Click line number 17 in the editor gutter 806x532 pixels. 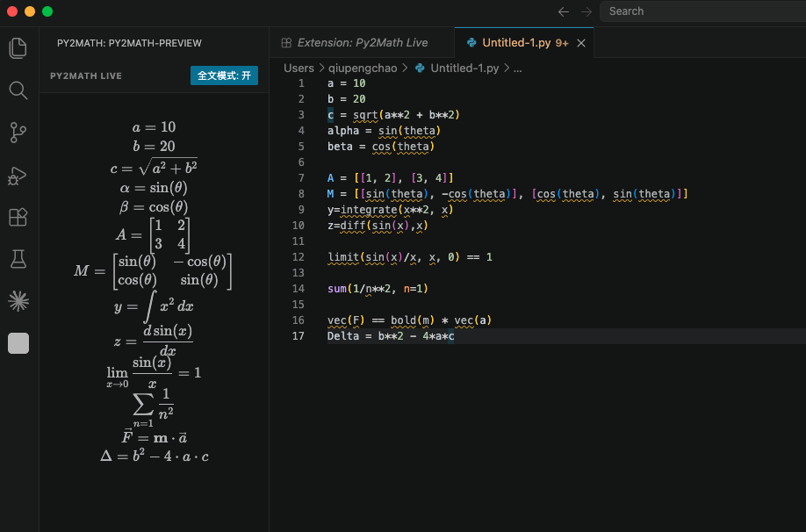pyautogui.click(x=298, y=335)
